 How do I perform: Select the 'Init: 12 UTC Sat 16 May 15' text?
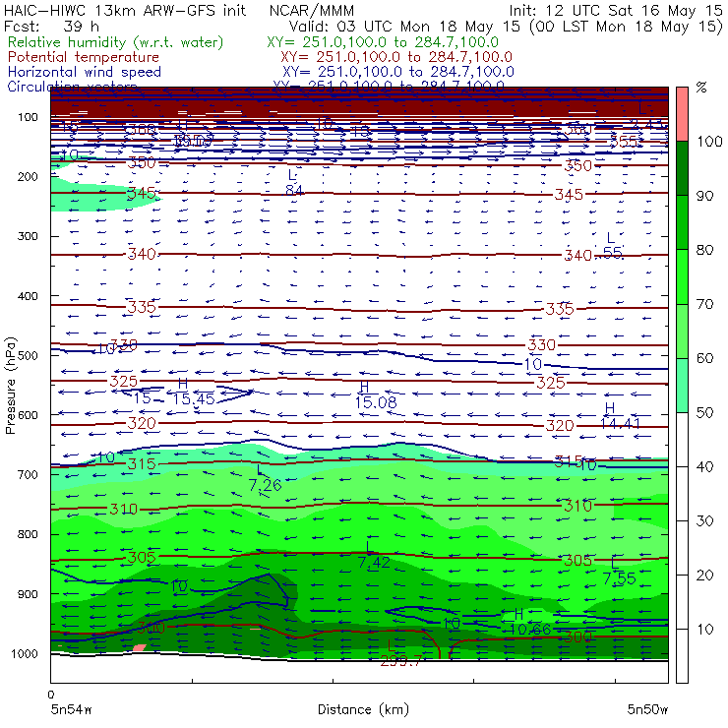coord(615,10)
